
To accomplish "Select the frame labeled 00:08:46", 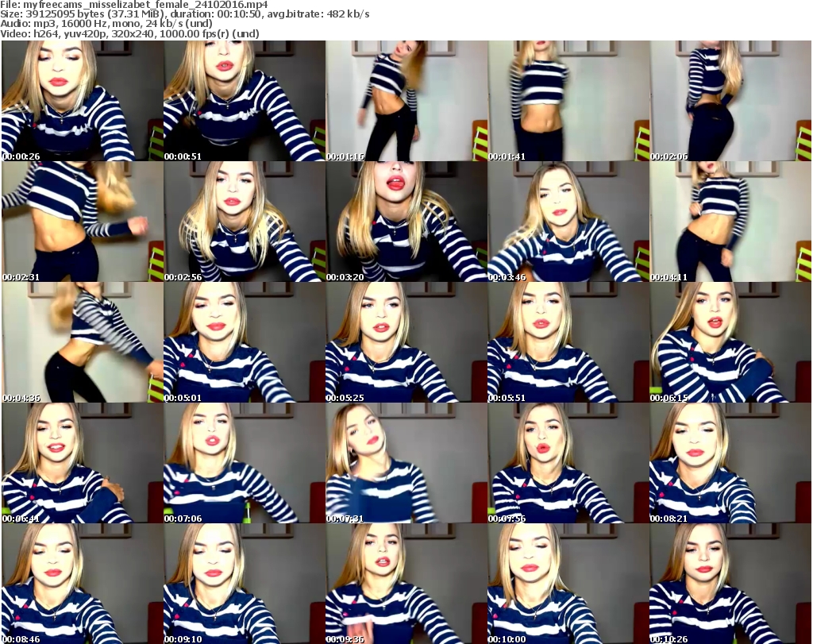I will (x=81, y=584).
